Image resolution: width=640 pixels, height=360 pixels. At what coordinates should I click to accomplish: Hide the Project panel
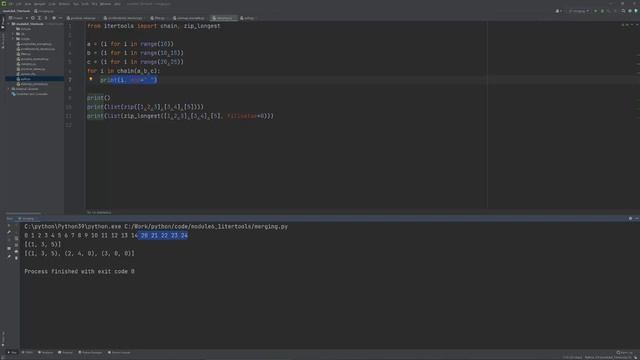60,18
